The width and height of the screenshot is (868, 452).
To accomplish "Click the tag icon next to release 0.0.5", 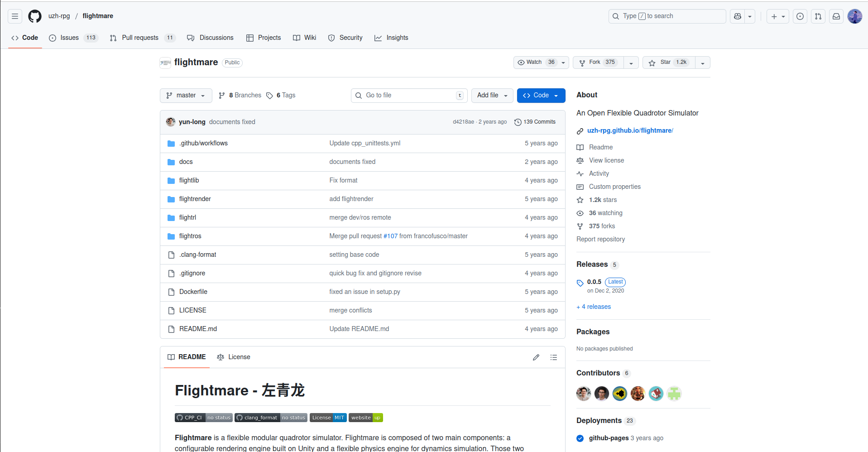I will (x=580, y=283).
